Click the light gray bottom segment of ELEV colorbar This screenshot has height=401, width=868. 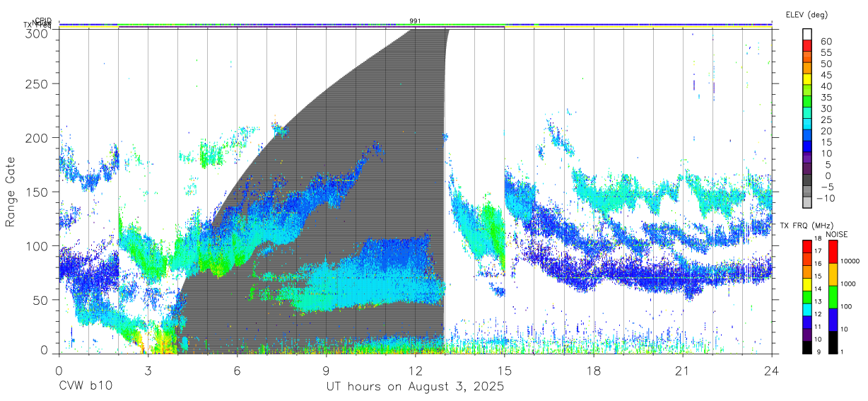pos(807,203)
